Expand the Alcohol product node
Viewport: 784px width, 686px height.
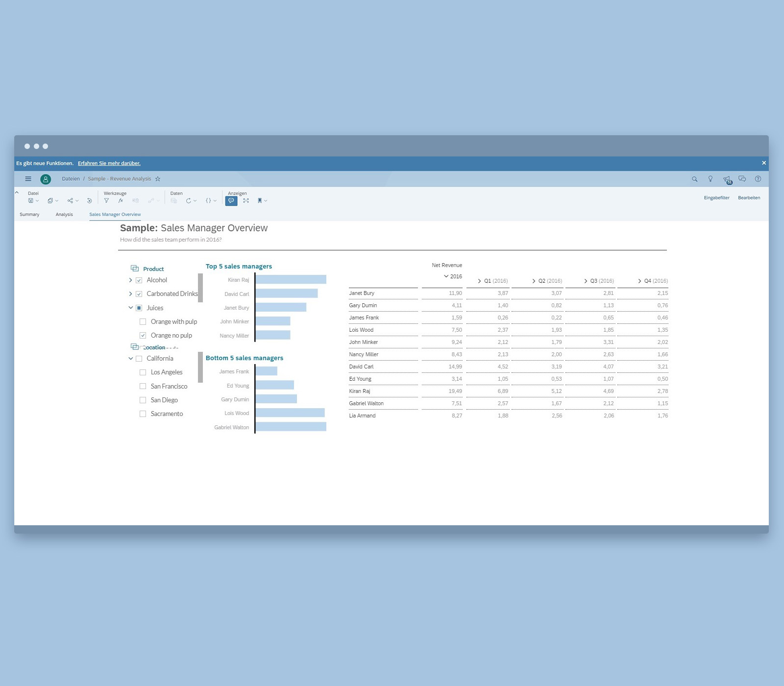130,280
